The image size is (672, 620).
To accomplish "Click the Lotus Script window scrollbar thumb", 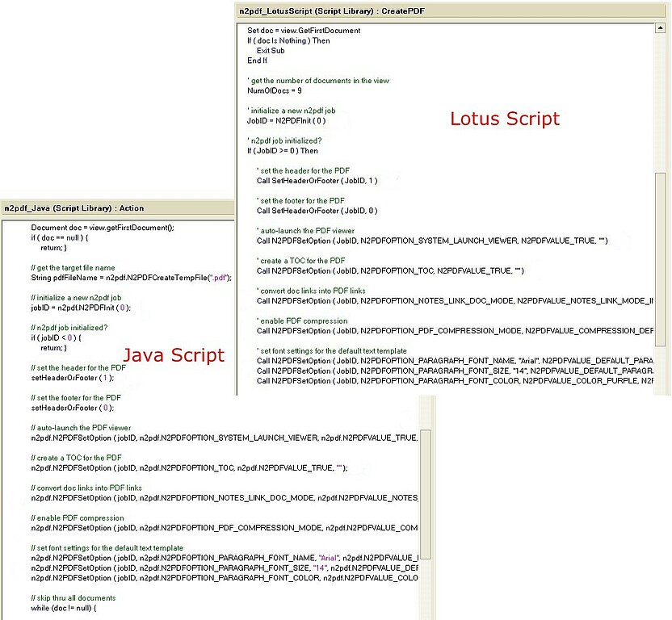I will point(661,259).
